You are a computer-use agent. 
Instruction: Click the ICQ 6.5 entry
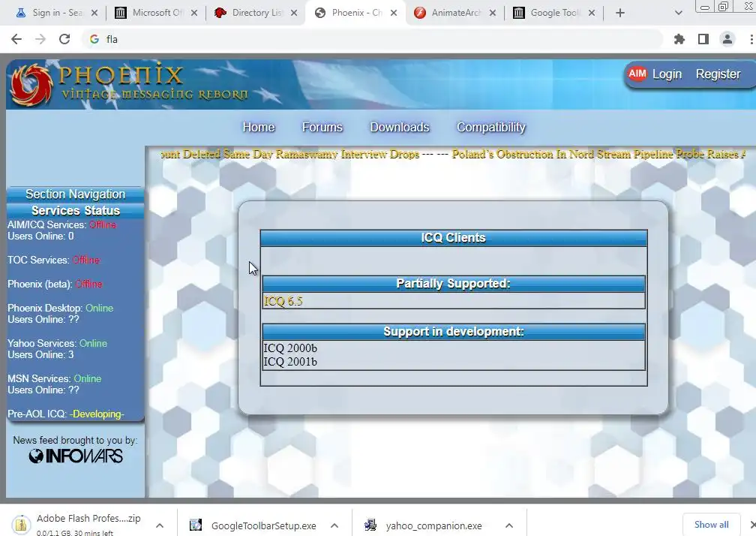[283, 301]
